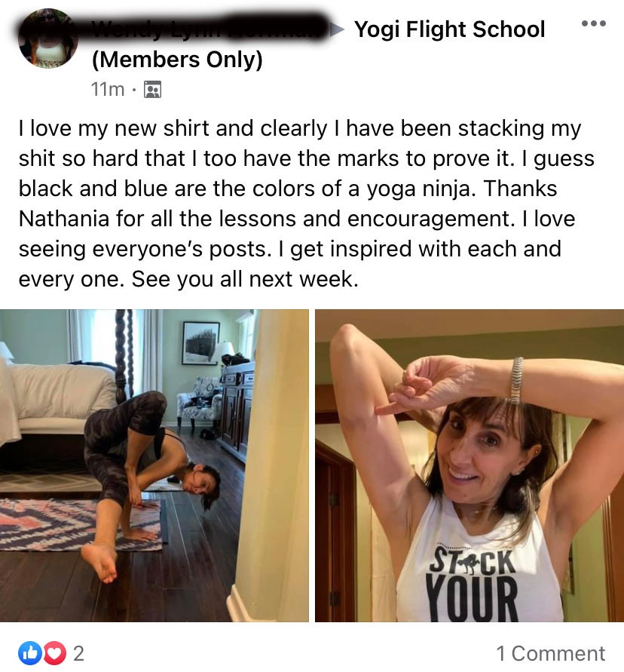View the 1 Comment link

(551, 654)
